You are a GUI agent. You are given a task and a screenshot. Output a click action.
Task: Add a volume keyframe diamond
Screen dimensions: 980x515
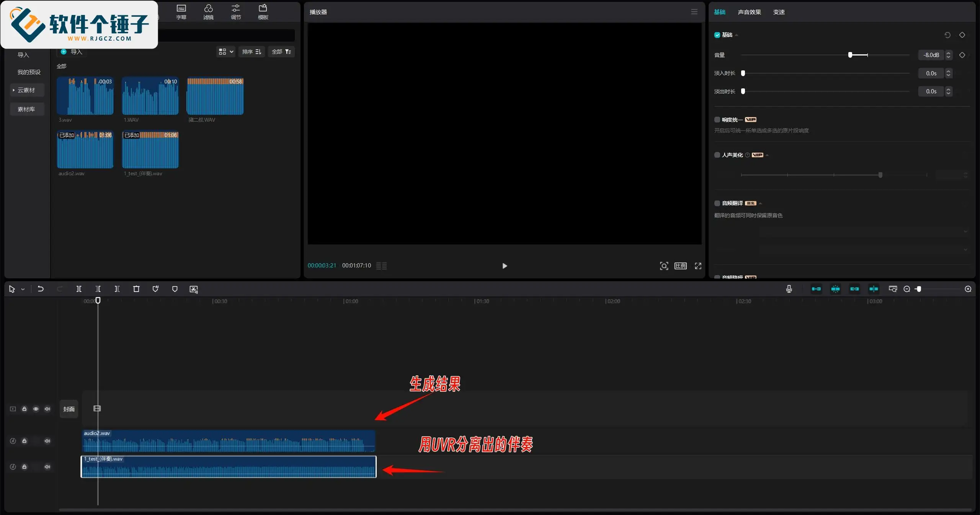coord(962,55)
